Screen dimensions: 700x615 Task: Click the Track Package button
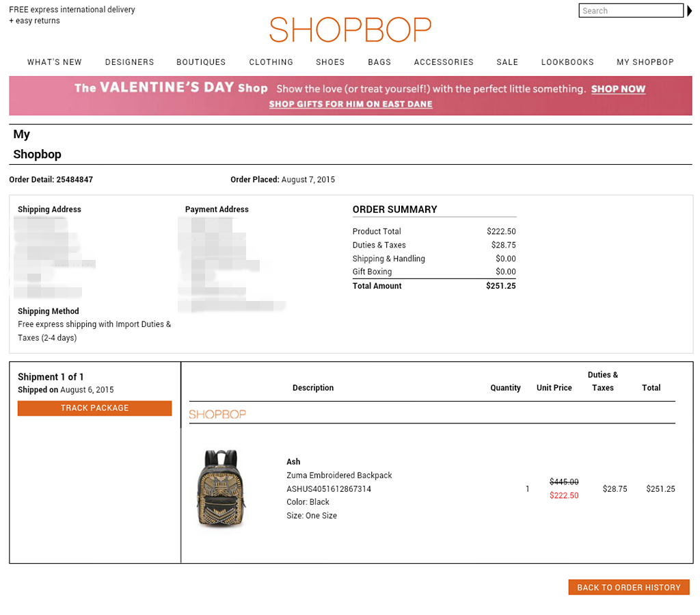coord(94,408)
